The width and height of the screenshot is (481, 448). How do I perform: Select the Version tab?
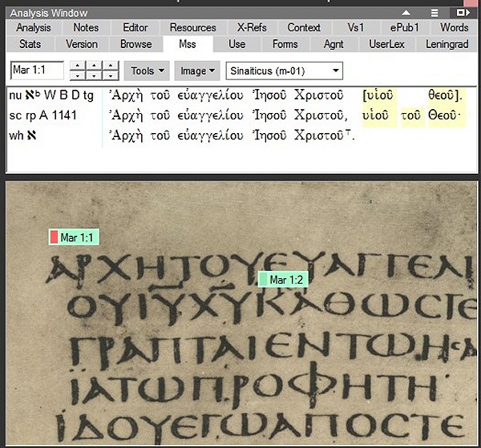(82, 44)
